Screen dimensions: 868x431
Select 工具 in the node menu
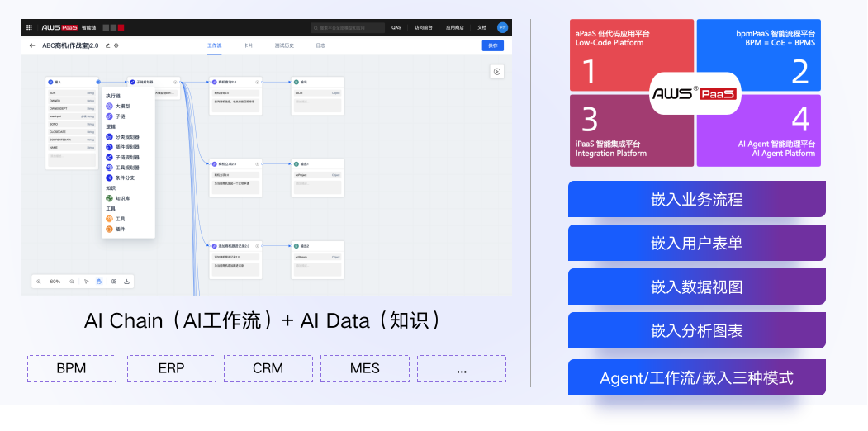pos(115,219)
